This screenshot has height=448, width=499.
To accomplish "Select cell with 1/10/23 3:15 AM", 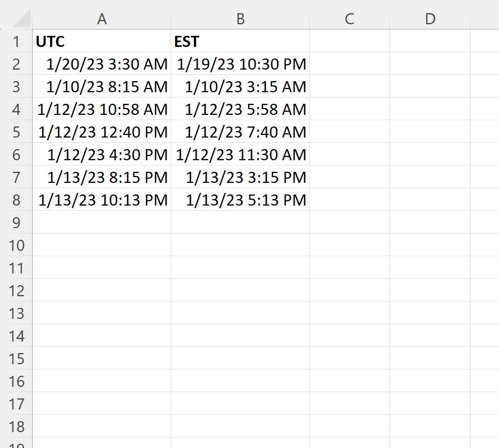I will 240,86.
